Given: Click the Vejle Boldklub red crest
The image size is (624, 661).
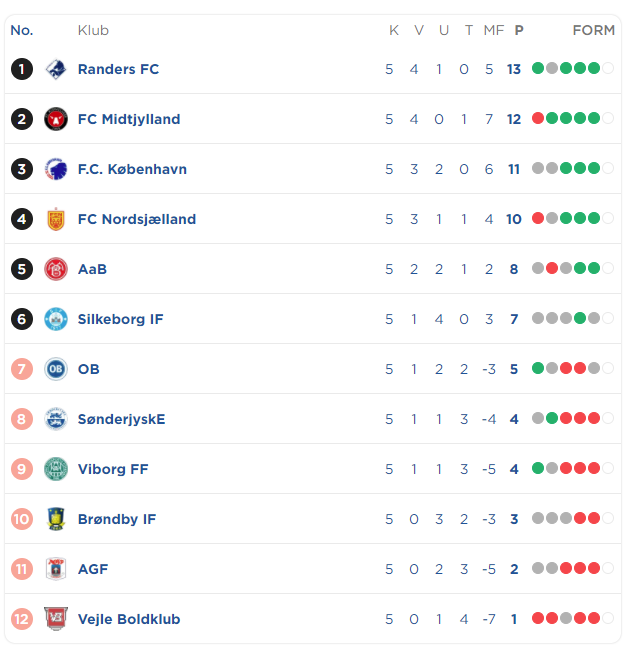Looking at the screenshot, I should tap(56, 618).
